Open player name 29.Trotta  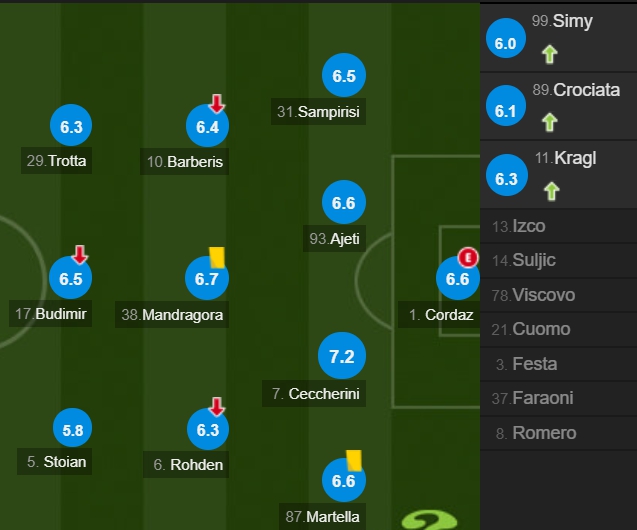coord(56,161)
